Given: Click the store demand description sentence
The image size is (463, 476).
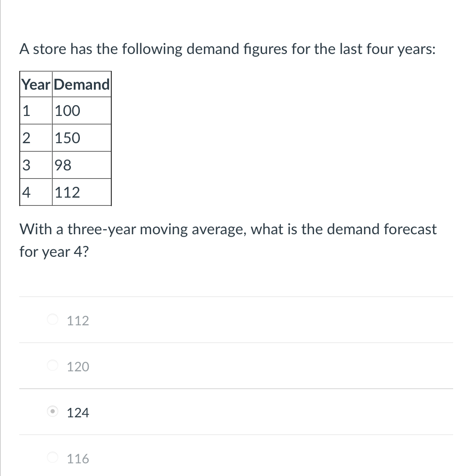Looking at the screenshot, I should 228,49.
